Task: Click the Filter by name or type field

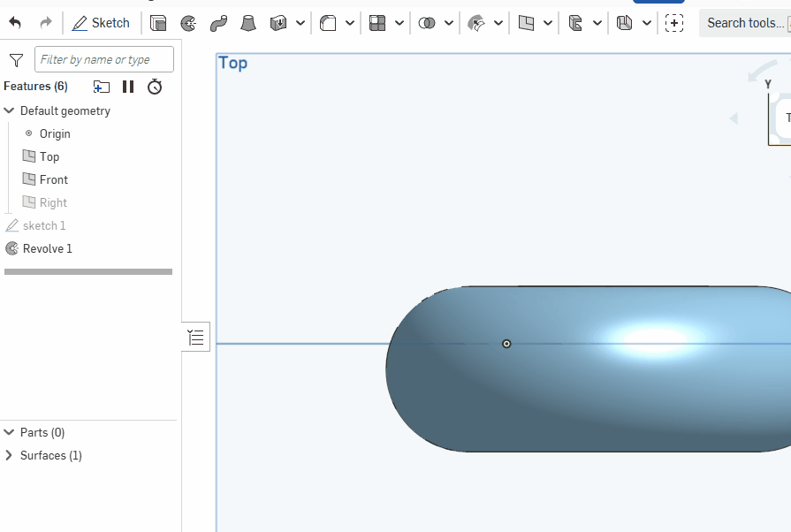Action: (104, 60)
